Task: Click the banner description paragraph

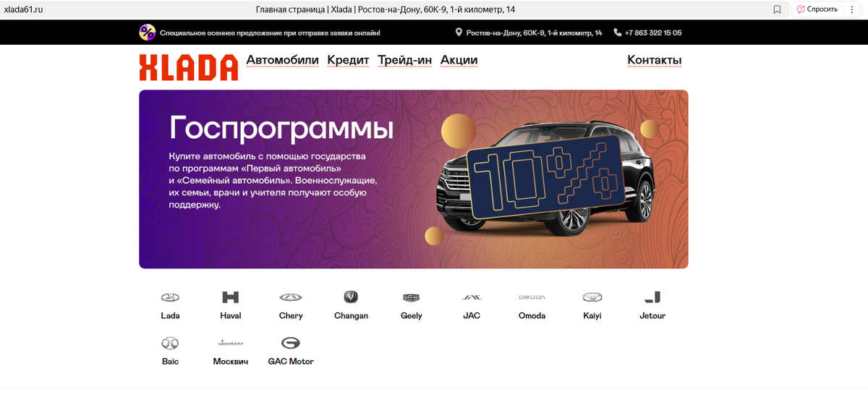Action: (273, 181)
